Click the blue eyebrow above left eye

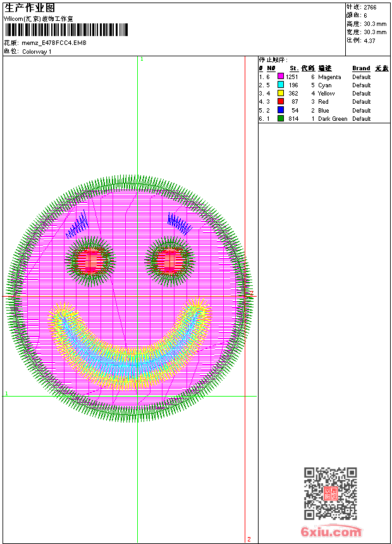tap(78, 224)
